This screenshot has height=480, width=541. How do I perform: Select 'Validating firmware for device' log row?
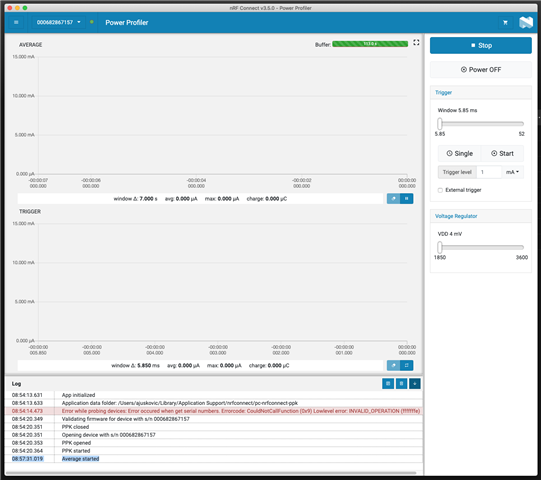point(214,419)
